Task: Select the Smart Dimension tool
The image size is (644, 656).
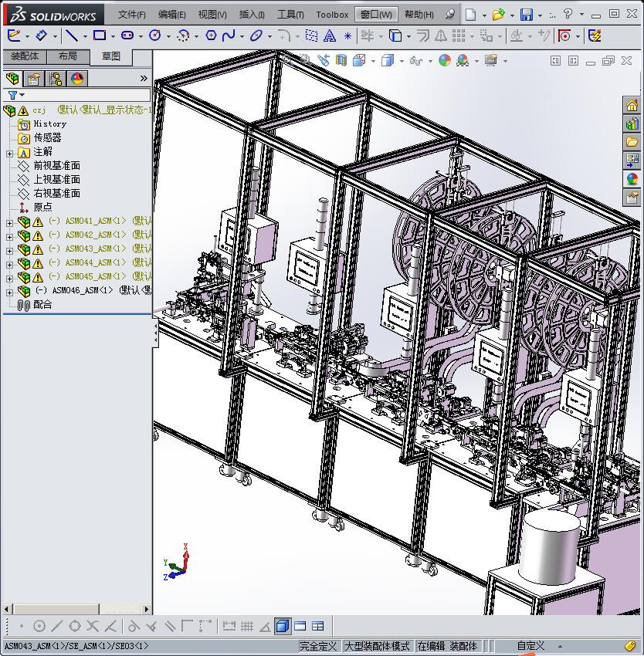Action: [41, 36]
